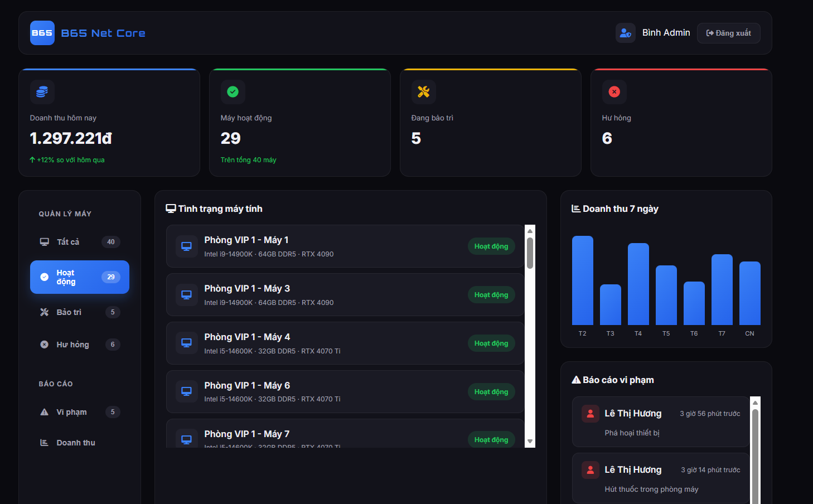This screenshot has width=813, height=504.
Task: Click the revenue coins icon
Action: point(42,92)
